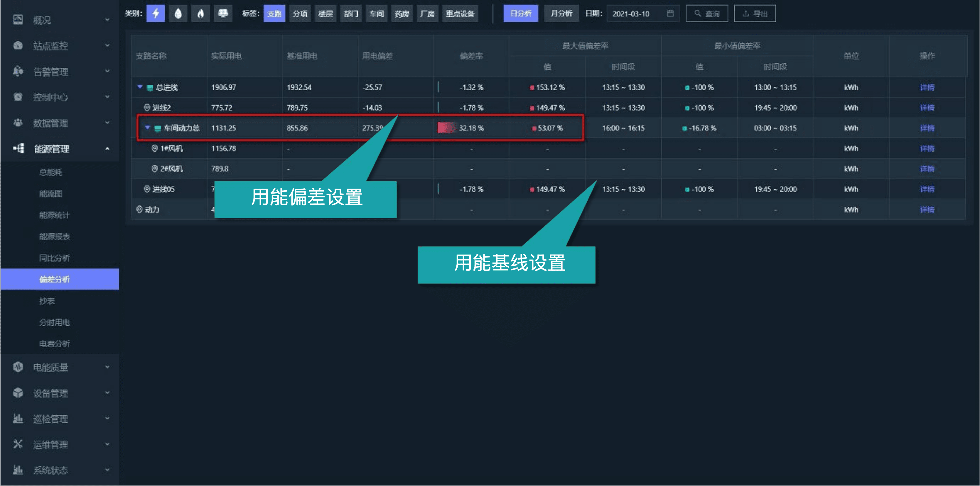Switch to 月分析 monthly analysis mode
The width and height of the screenshot is (980, 486).
pos(561,14)
